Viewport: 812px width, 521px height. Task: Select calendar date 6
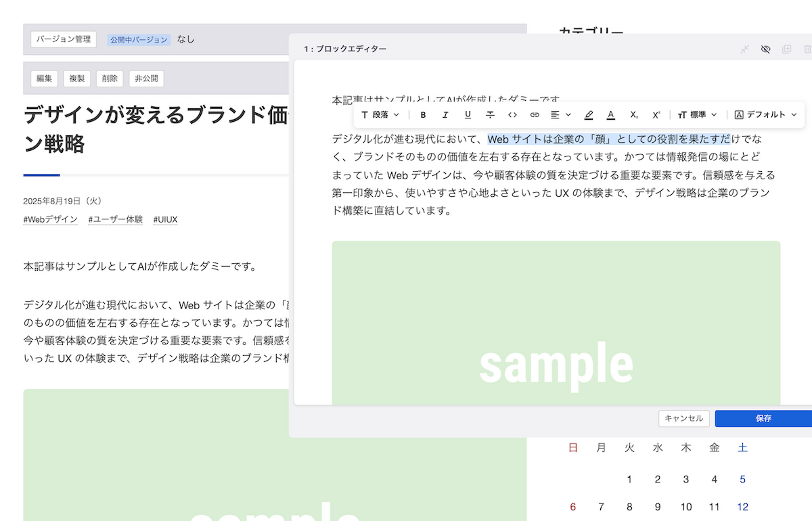pos(573,507)
